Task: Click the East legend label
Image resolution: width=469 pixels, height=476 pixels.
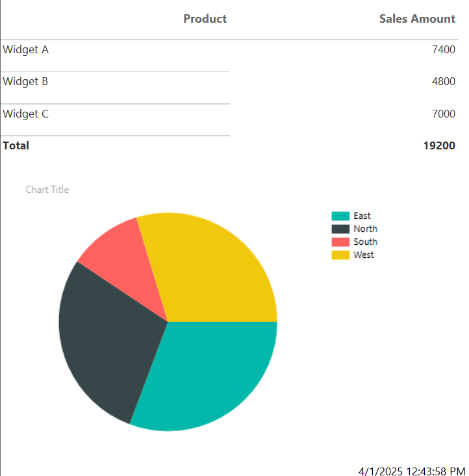Action: pyautogui.click(x=362, y=216)
